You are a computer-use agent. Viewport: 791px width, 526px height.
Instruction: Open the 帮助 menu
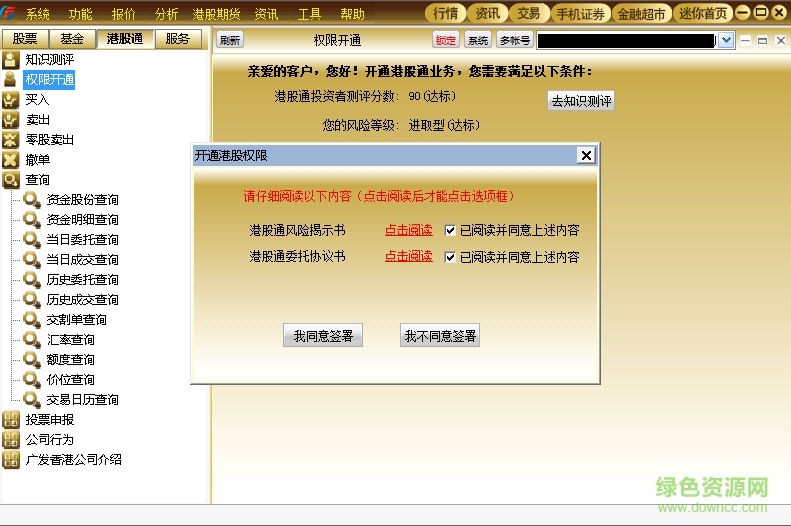pyautogui.click(x=353, y=14)
